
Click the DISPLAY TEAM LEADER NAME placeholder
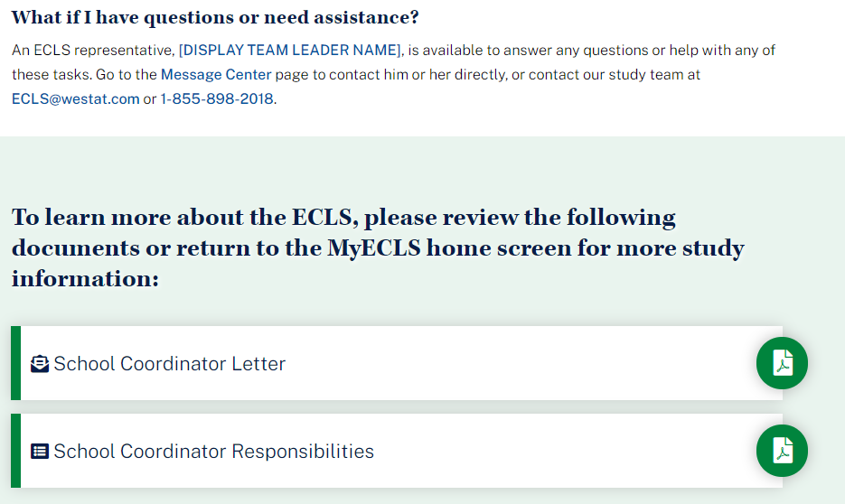[290, 51]
